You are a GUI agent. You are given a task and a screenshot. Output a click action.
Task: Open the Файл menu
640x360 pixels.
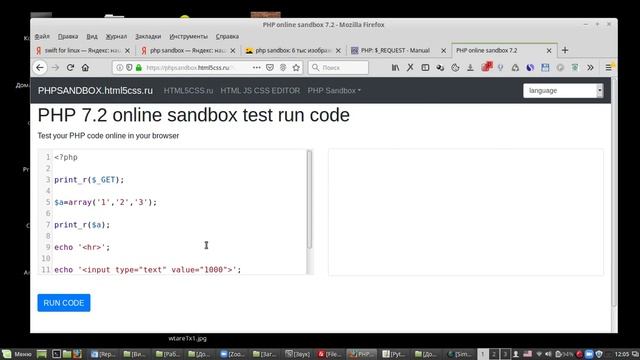(42, 36)
